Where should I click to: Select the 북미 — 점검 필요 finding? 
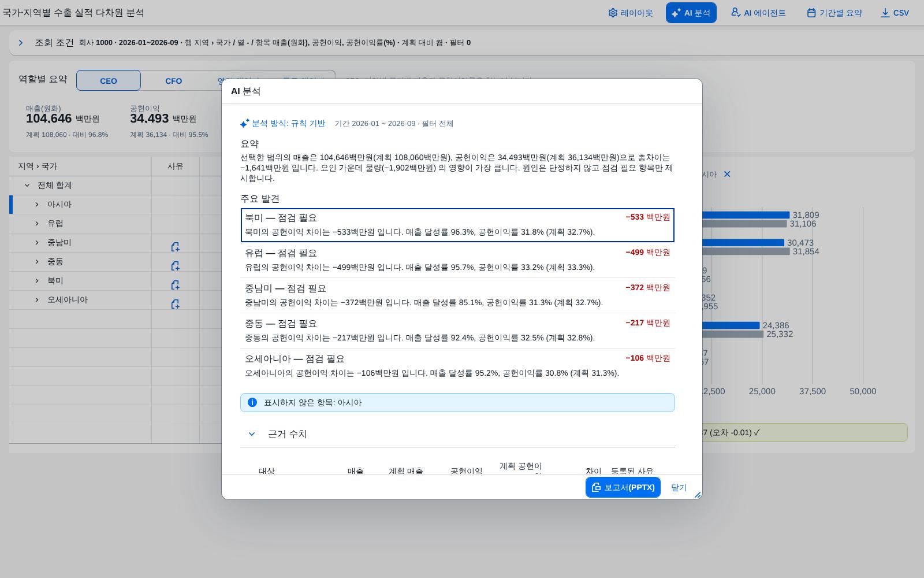(457, 225)
